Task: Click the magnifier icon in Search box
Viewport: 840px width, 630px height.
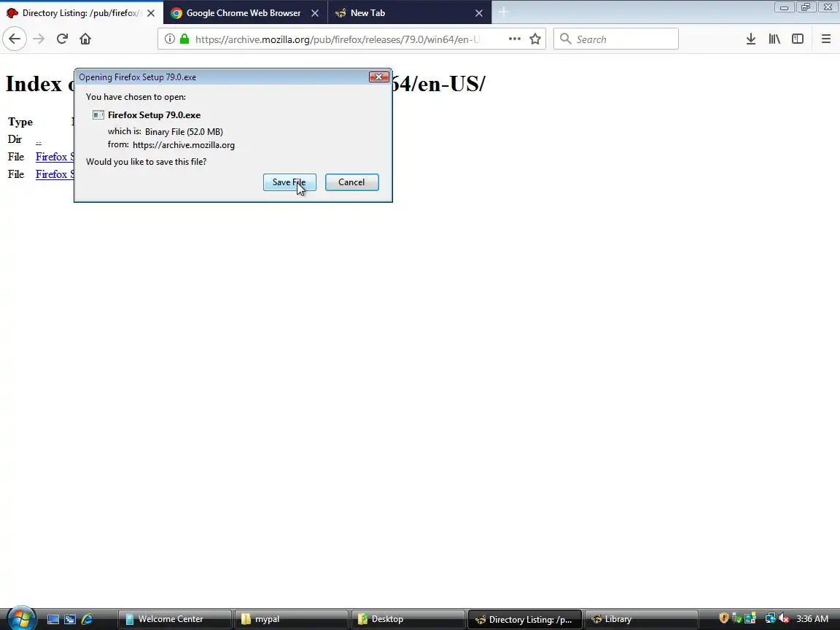Action: [x=565, y=39]
